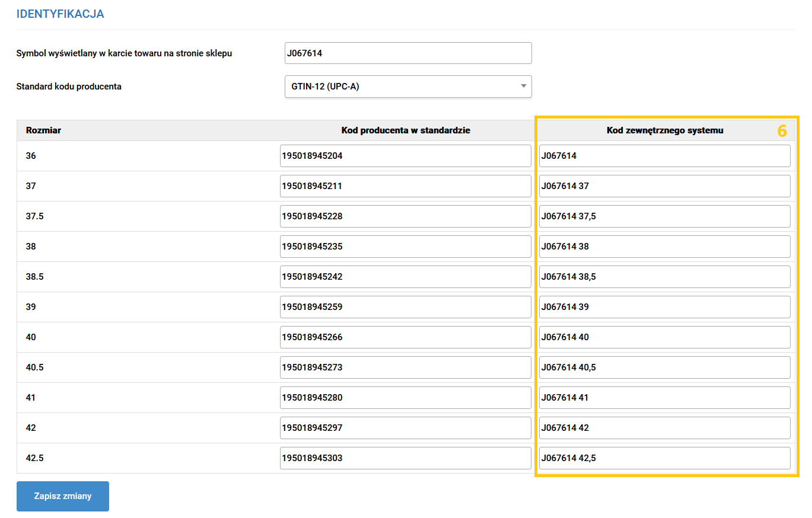Image resolution: width=812 pixels, height=518 pixels.
Task: Click external code field J067614 38,5
Action: click(664, 277)
